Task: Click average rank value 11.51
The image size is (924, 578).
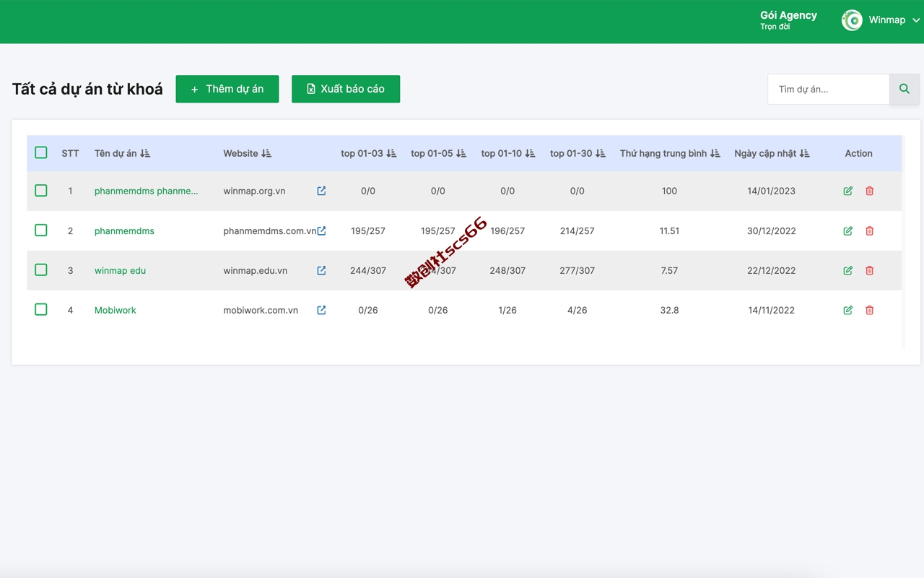Action: [x=669, y=231]
